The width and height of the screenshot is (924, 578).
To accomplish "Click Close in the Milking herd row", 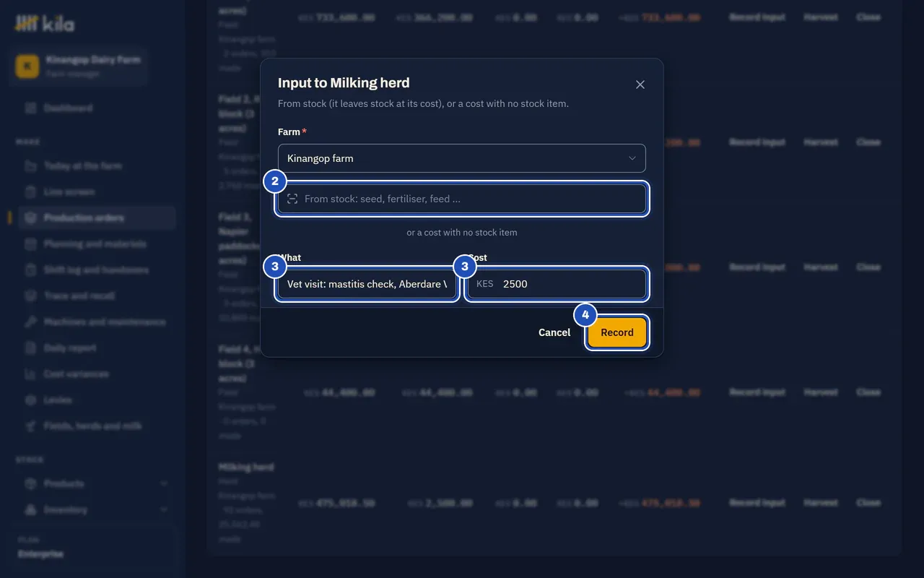I will (x=868, y=503).
